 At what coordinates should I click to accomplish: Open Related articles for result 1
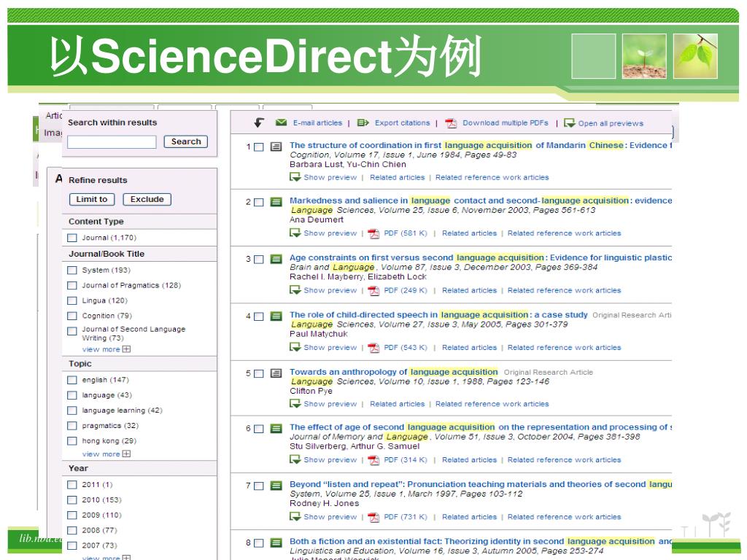[398, 178]
